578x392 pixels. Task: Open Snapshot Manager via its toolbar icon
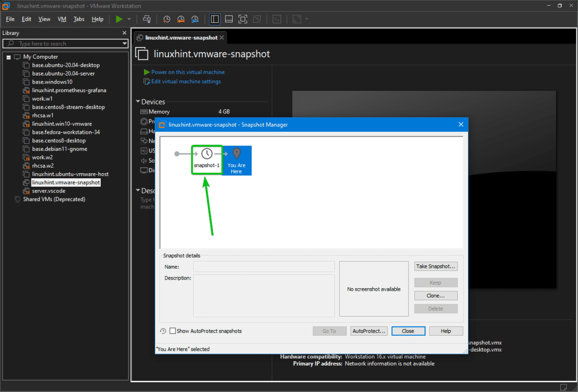coord(195,19)
